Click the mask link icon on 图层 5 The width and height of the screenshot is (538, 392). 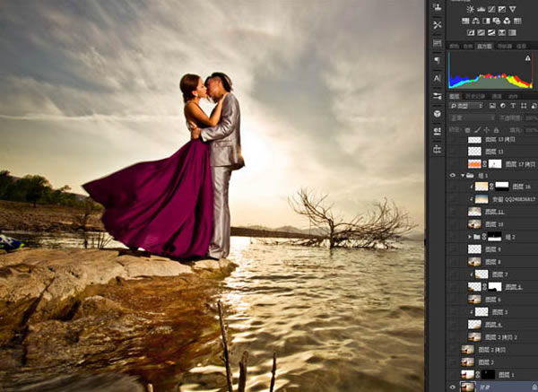484,287
